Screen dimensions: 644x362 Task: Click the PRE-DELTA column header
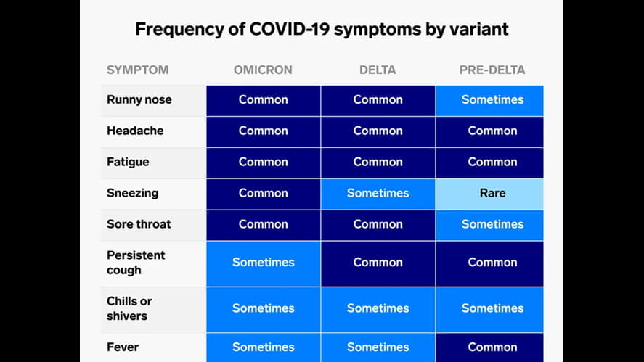(492, 70)
